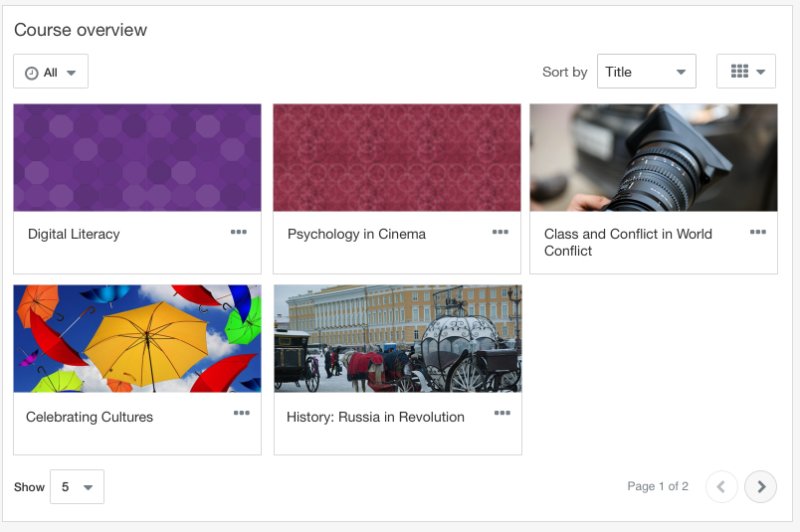
Task: Open the Digital Literacy course link
Action: [x=74, y=234]
